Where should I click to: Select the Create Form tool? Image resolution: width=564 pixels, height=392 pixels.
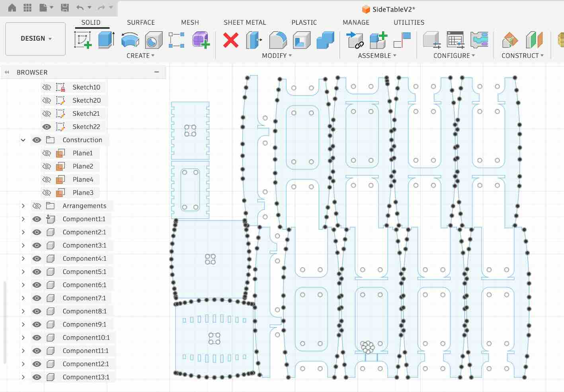201,40
